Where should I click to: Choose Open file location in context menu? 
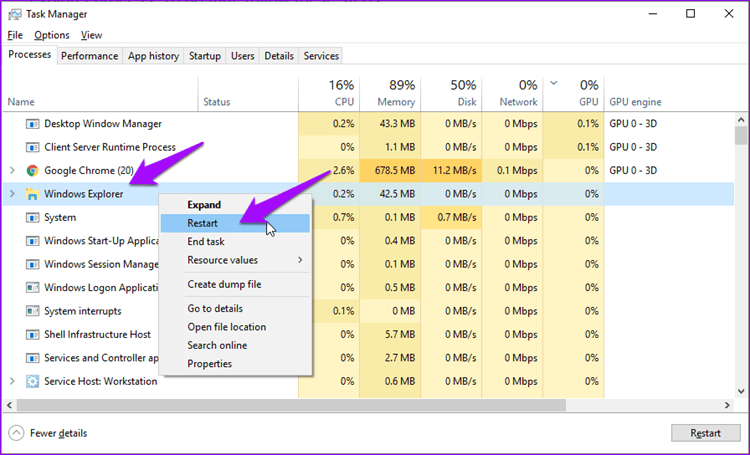tap(235, 327)
